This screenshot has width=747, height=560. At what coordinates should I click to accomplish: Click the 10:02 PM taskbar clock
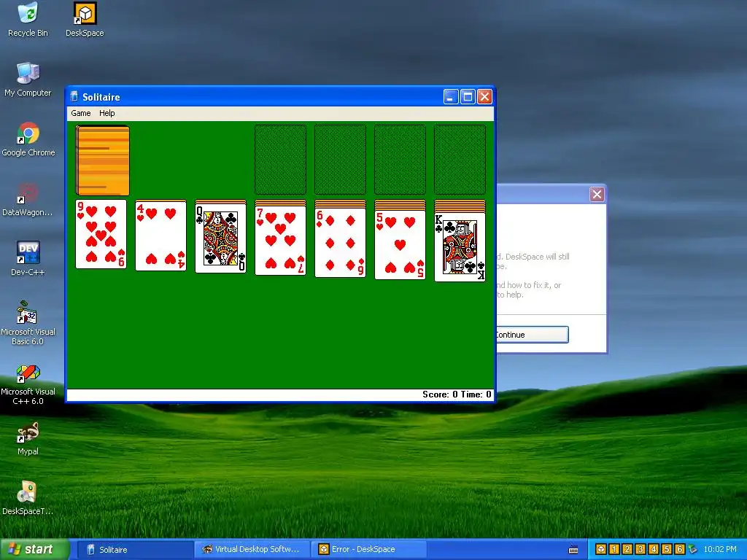(720, 549)
